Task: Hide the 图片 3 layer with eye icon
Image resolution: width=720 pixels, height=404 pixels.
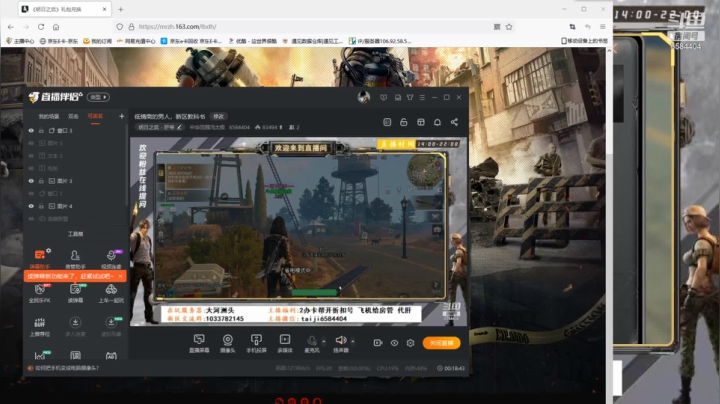Action: (31, 181)
